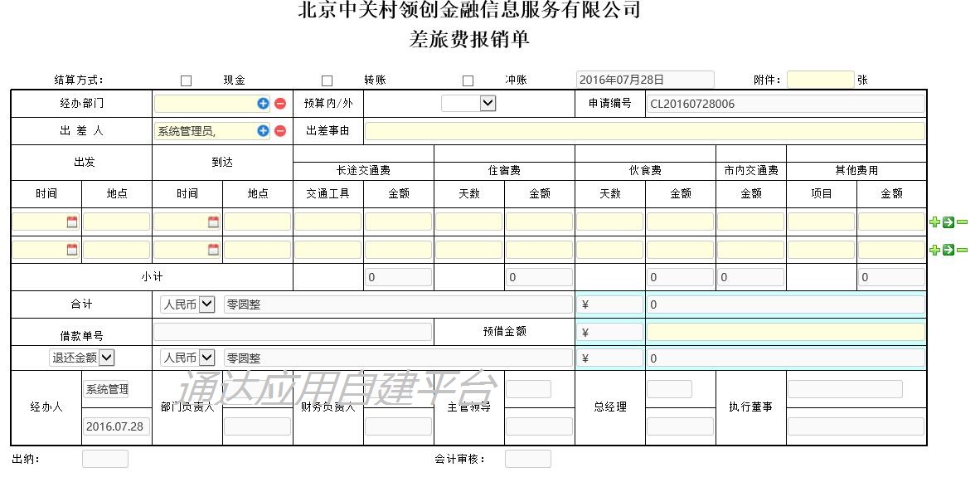This screenshot has height=487, width=980.
Task: Click first row 其他费用 金额 field
Action: 891,222
